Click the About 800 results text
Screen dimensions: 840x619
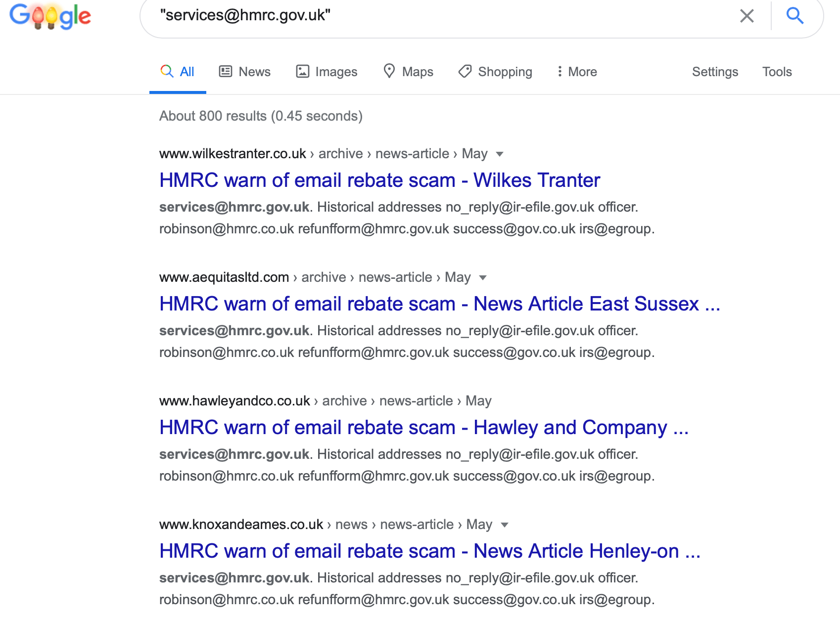pos(261,116)
